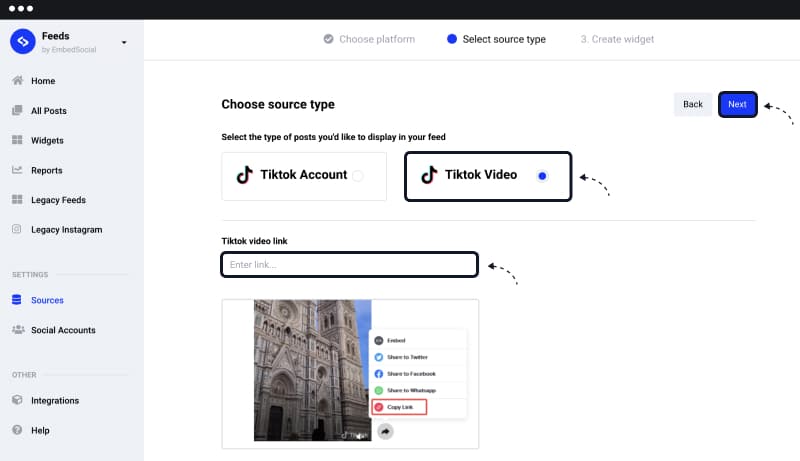This screenshot has height=461, width=800.
Task: Click the Sources database icon
Action: point(17,299)
